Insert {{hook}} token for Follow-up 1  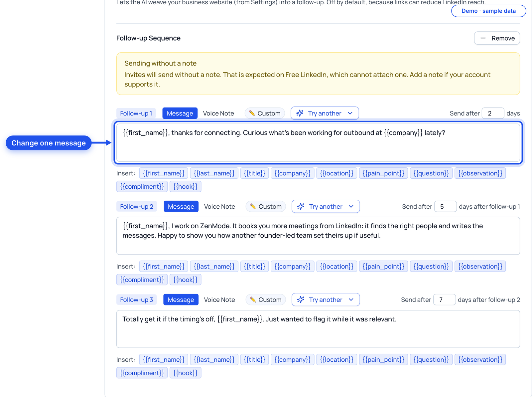185,186
